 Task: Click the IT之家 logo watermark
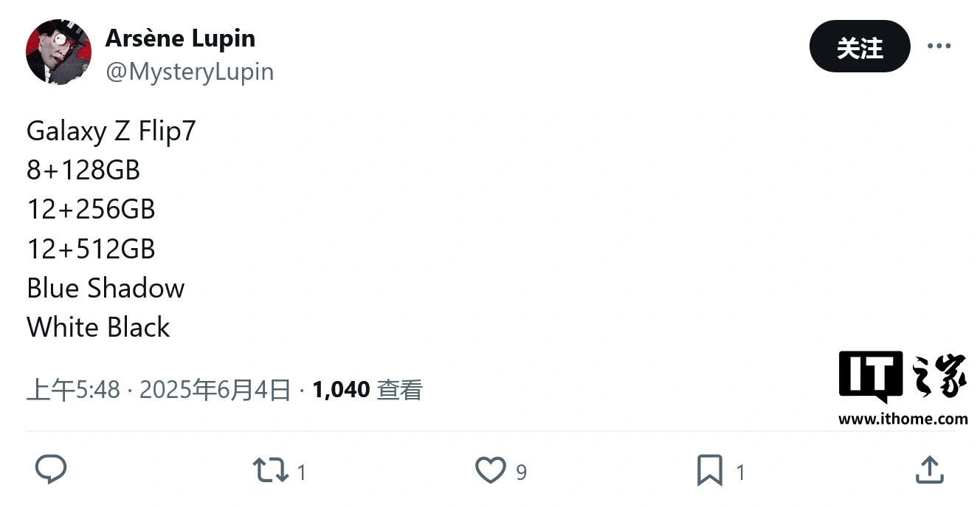(903, 378)
